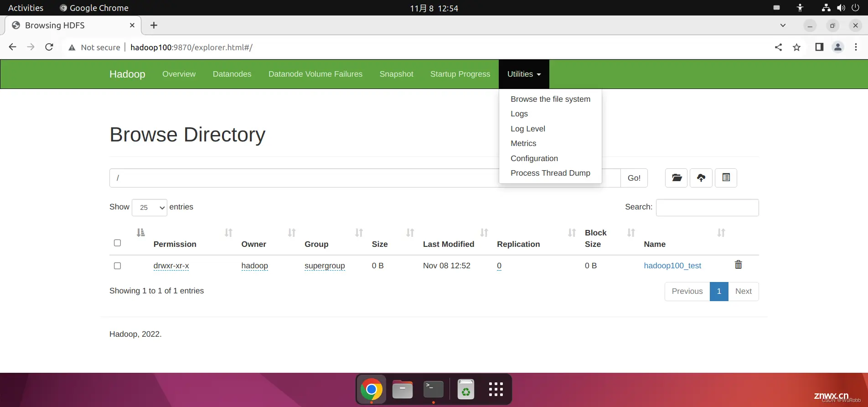The image size is (868, 407).
Task: Show applications grid in dock
Action: pyautogui.click(x=496, y=390)
